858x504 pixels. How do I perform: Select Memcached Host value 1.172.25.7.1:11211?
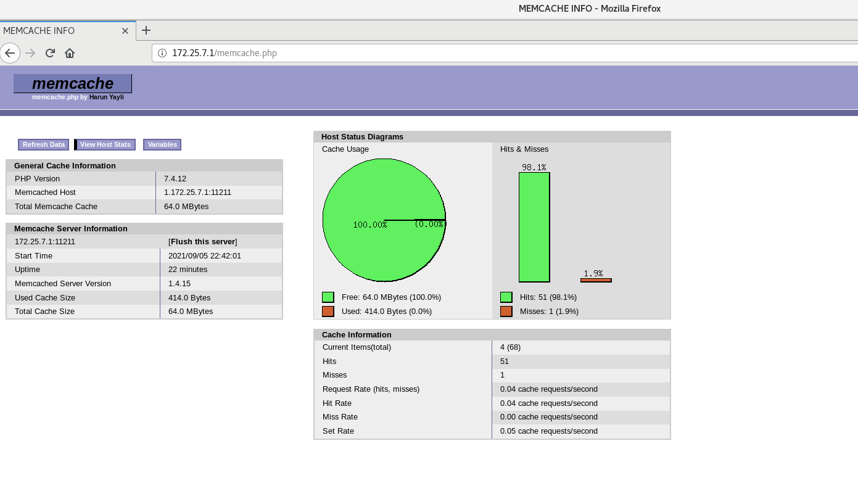[x=197, y=192]
